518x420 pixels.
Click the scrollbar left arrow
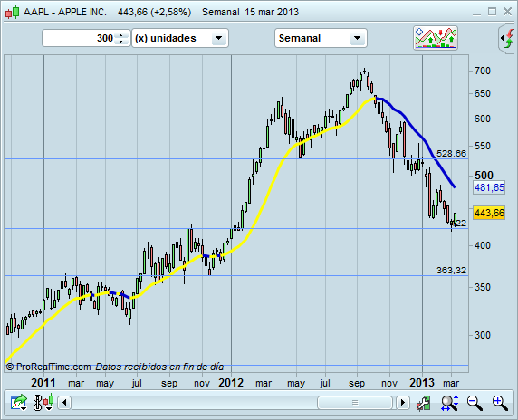click(64, 403)
